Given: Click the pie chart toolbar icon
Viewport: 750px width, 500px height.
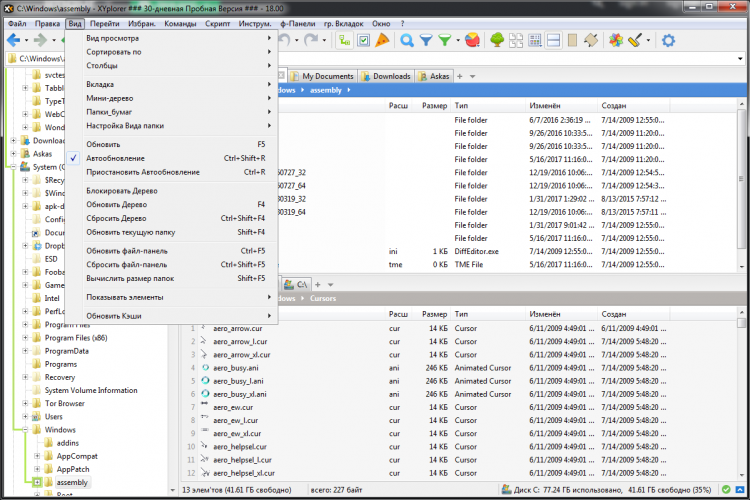Looking at the screenshot, I should pyautogui.click(x=473, y=41).
